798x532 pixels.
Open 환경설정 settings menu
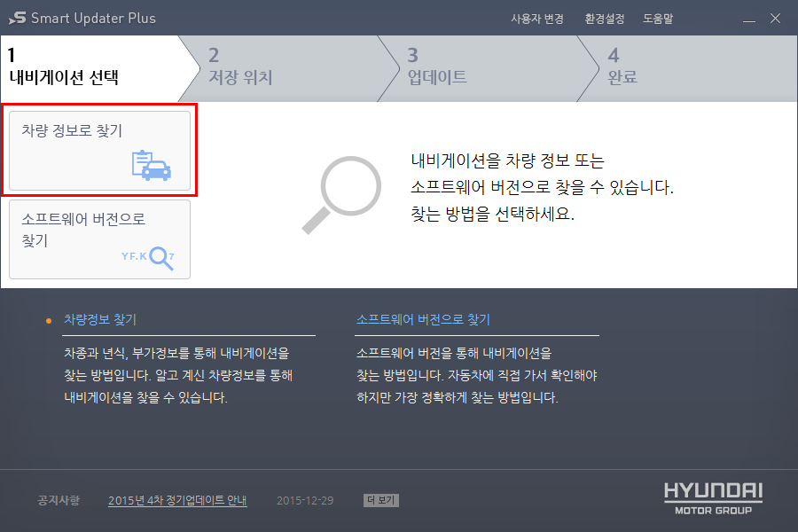coord(604,19)
